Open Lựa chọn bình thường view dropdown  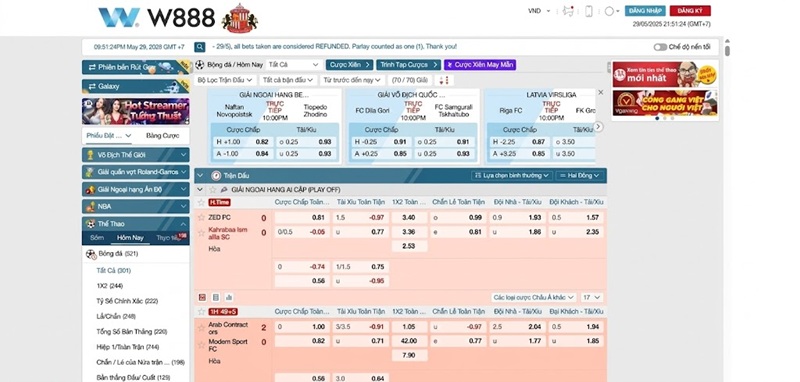[x=512, y=175]
